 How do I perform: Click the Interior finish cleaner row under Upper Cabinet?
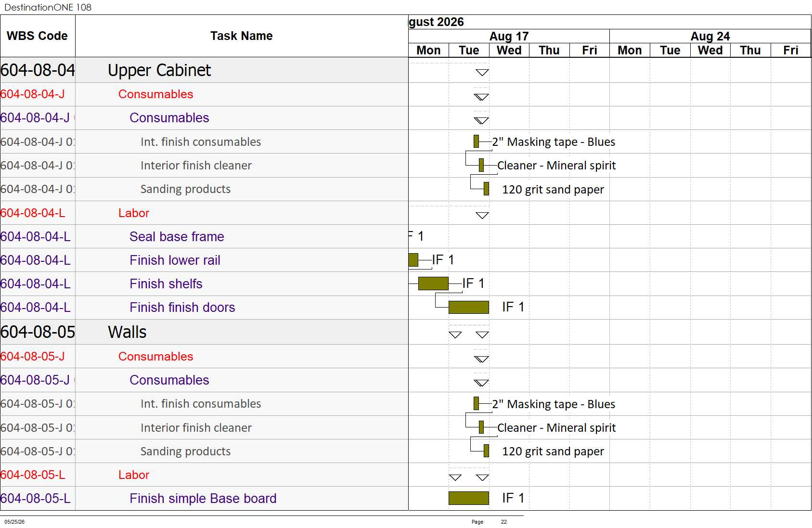(204, 165)
